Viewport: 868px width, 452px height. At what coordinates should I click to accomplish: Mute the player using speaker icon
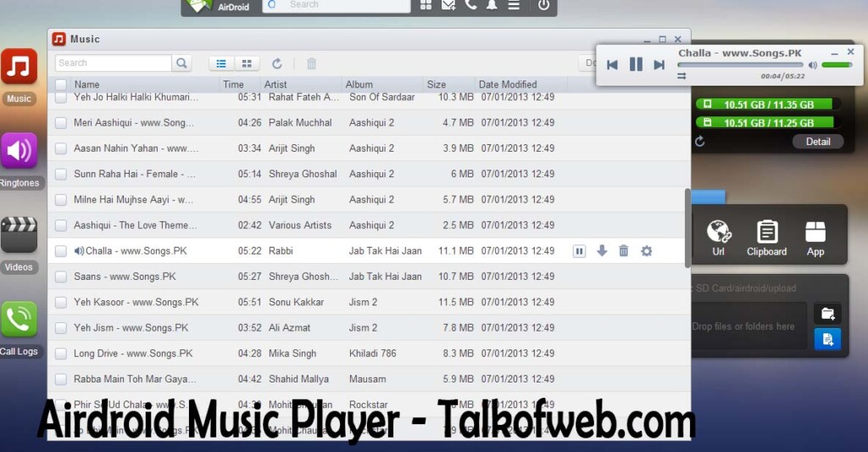(x=813, y=65)
